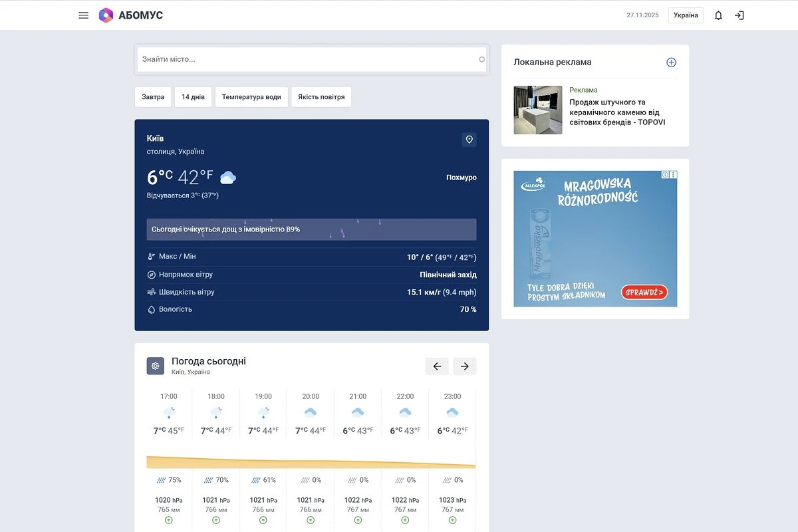Expand details for the 20:00 forecast
This screenshot has height=532, width=798.
pyautogui.click(x=311, y=520)
